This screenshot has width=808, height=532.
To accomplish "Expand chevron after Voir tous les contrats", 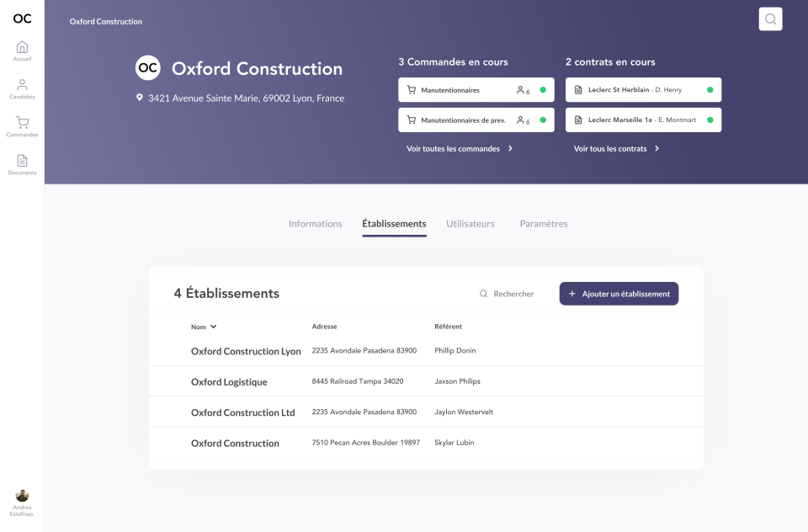I will (656, 148).
